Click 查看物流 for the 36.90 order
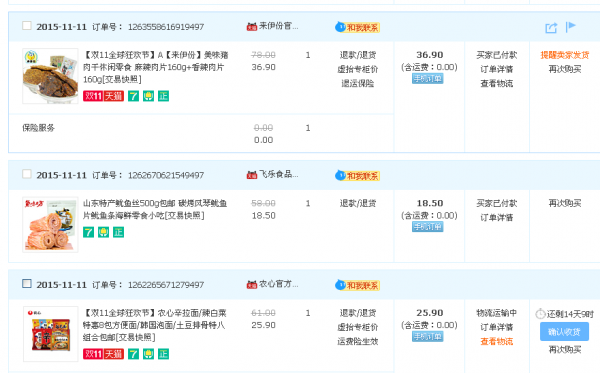This screenshot has height=373, width=600. coord(497,83)
